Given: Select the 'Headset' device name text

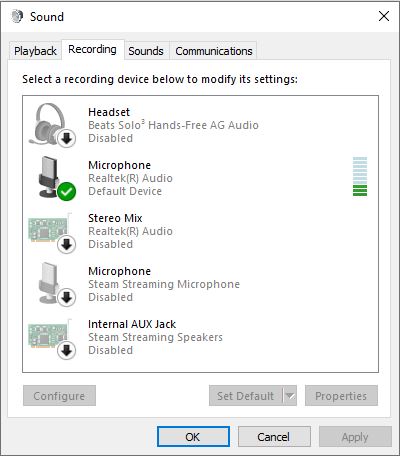Looking at the screenshot, I should point(109,112).
